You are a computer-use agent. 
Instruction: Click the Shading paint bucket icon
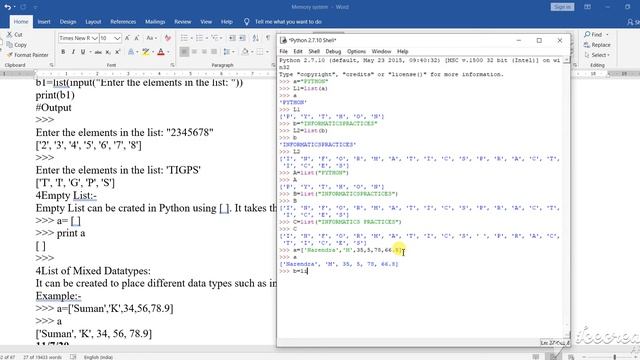pyautogui.click(x=244, y=52)
